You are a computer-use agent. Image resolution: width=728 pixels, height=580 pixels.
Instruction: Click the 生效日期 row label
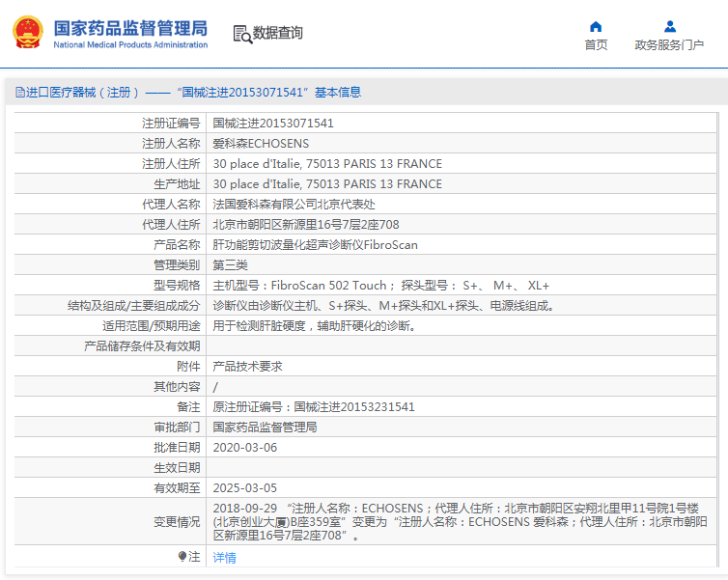[177, 468]
